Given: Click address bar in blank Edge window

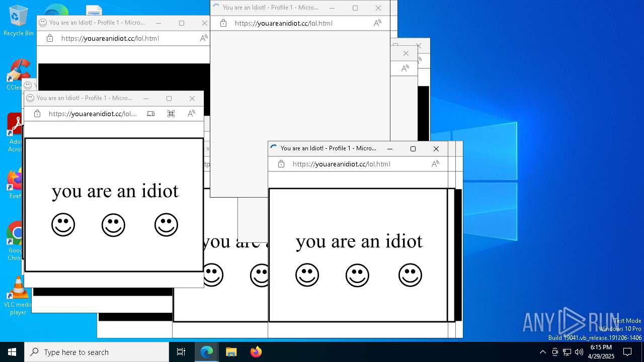Looking at the screenshot, I should [x=284, y=23].
